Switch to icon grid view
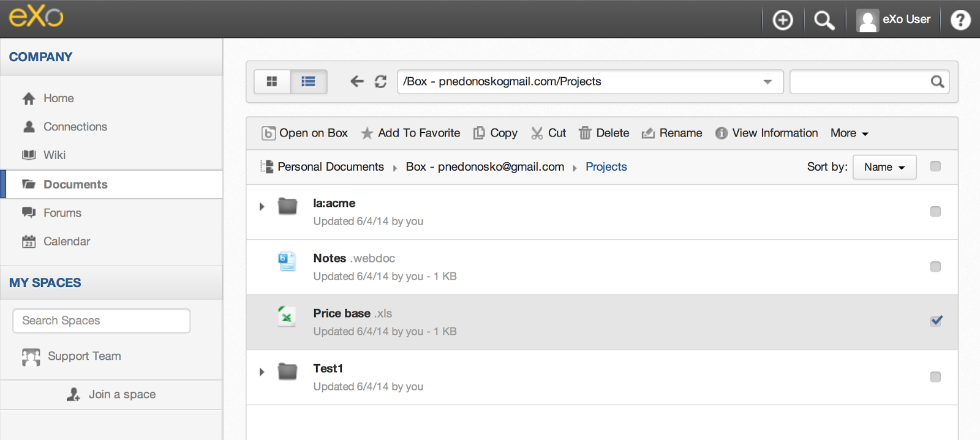The height and width of the screenshot is (440, 980). (x=272, y=81)
